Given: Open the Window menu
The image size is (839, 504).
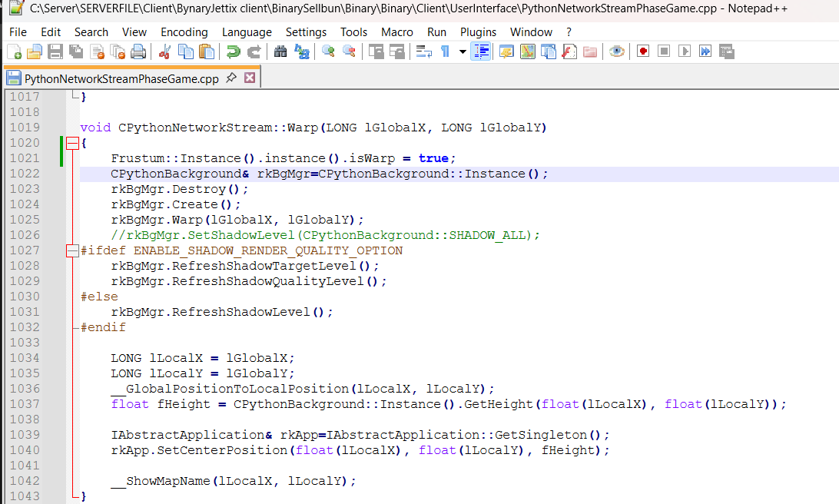Looking at the screenshot, I should pyautogui.click(x=531, y=32).
